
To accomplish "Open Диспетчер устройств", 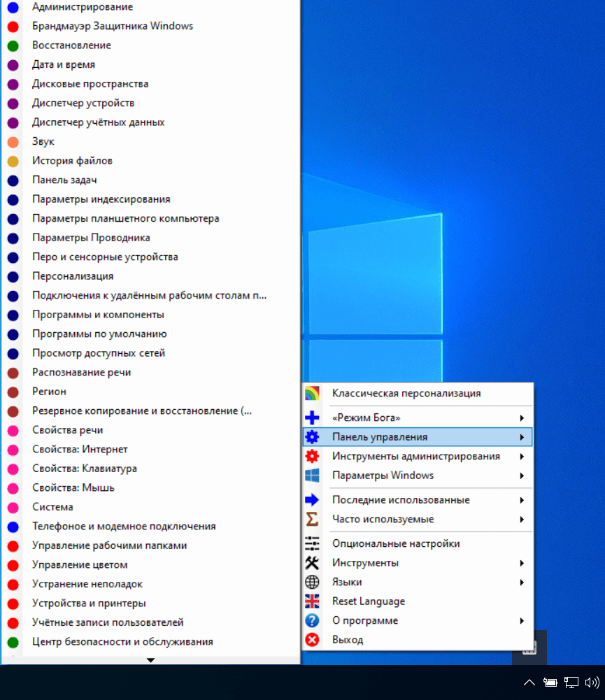I will point(150,103).
